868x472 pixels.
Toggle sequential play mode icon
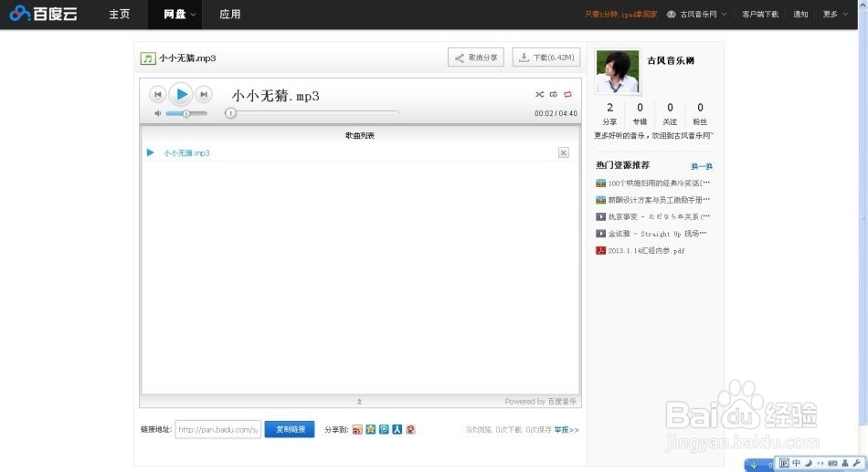pyautogui.click(x=554, y=95)
